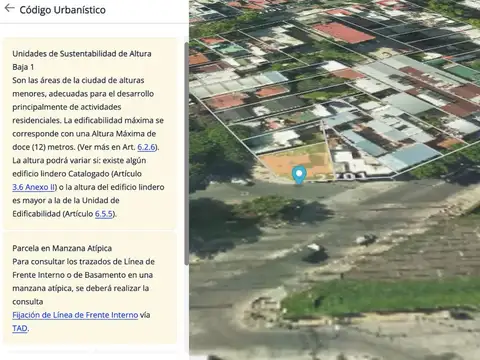Click the 'Código Urbanístico' header title

click(x=62, y=10)
